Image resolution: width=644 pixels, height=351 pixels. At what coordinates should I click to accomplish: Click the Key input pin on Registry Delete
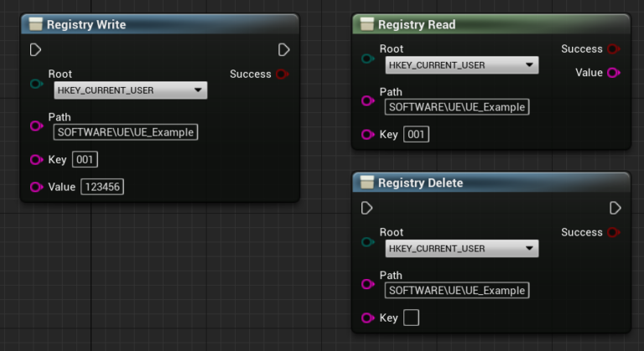367,317
